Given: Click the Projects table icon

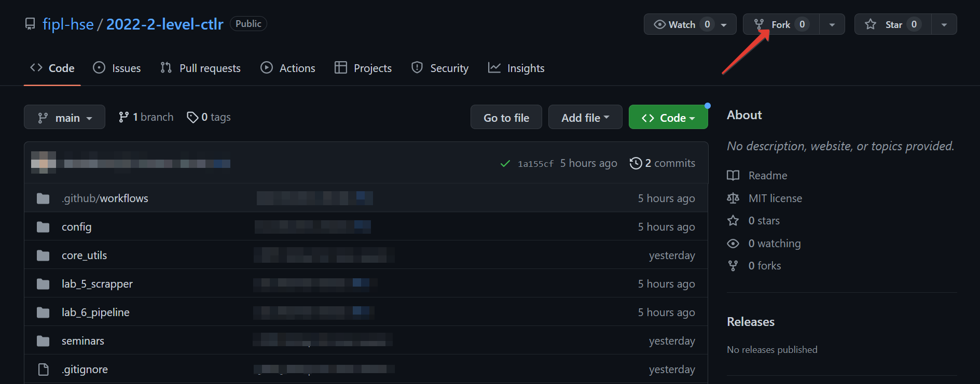Looking at the screenshot, I should (341, 67).
